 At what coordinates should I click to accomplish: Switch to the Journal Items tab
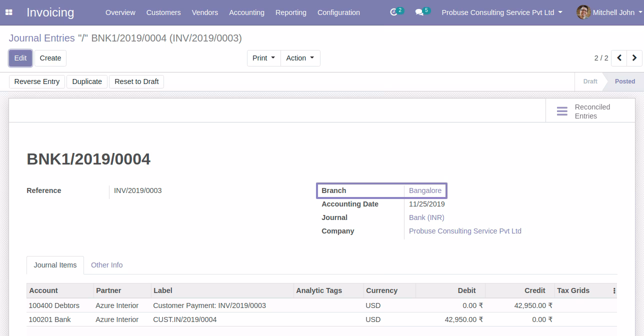(55, 265)
